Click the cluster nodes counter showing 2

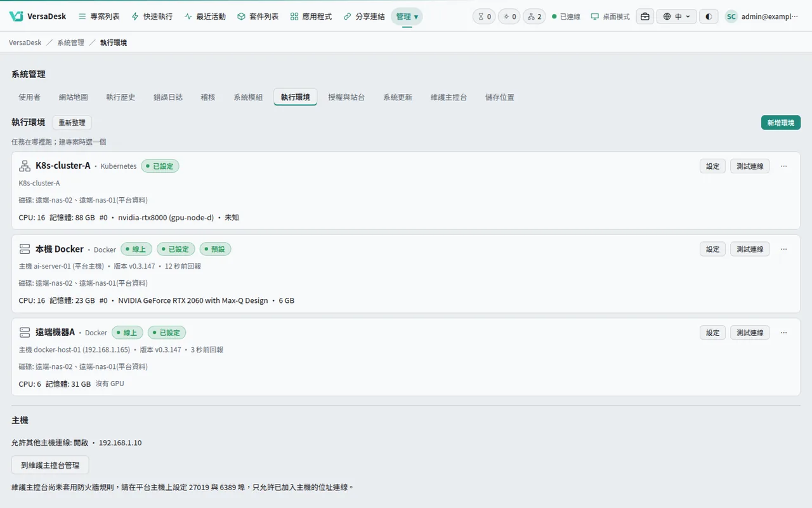click(535, 17)
